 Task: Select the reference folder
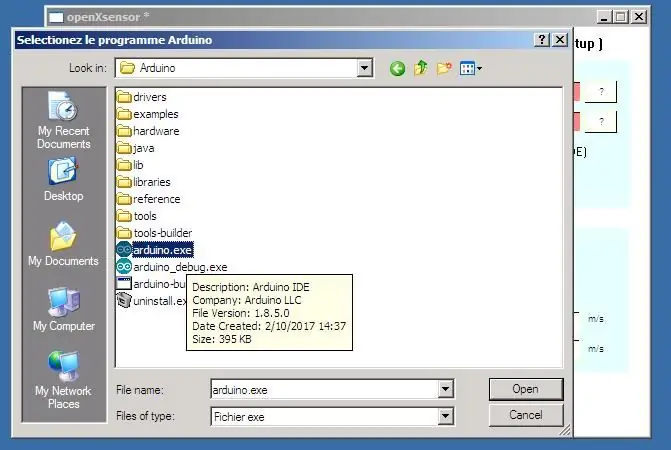tap(148, 199)
